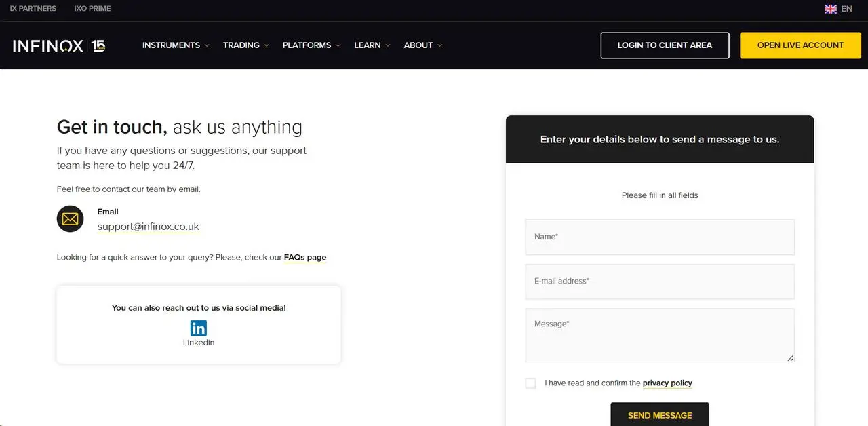Click the UK flag language icon

point(830,9)
